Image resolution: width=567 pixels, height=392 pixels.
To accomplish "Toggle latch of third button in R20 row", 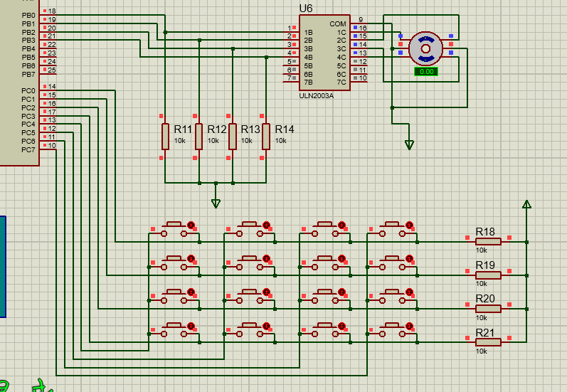I will 341,292.
